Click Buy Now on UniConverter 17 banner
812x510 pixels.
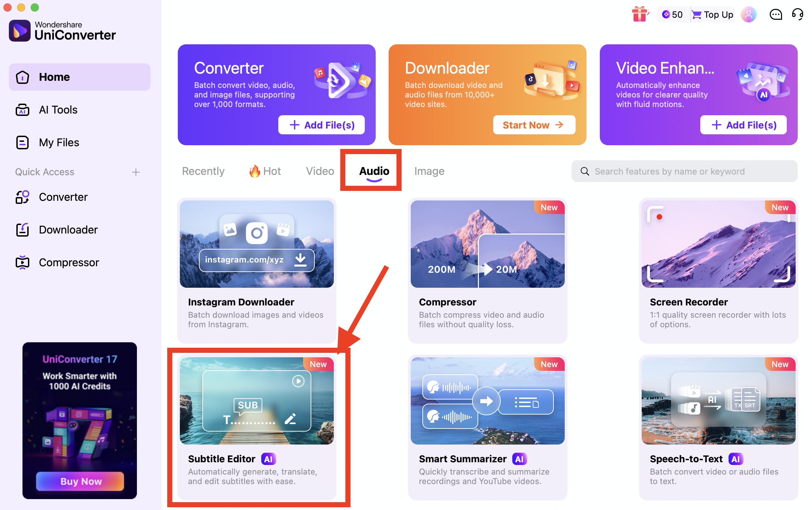point(80,481)
